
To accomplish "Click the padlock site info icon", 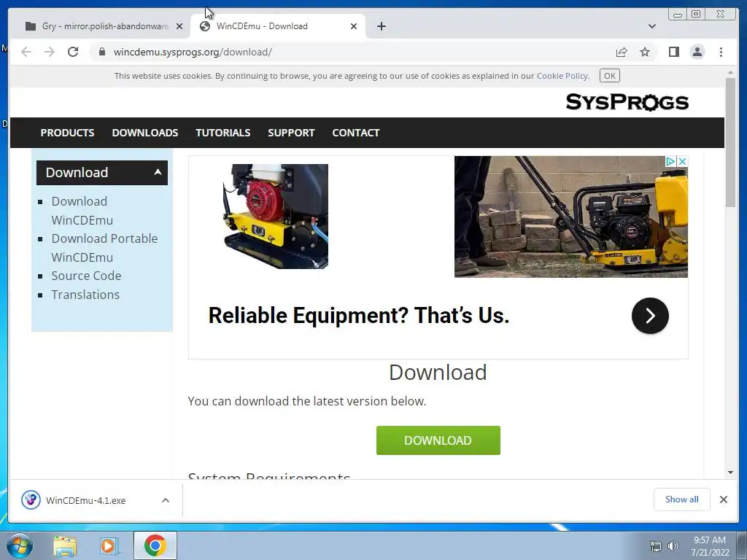I will (x=101, y=52).
